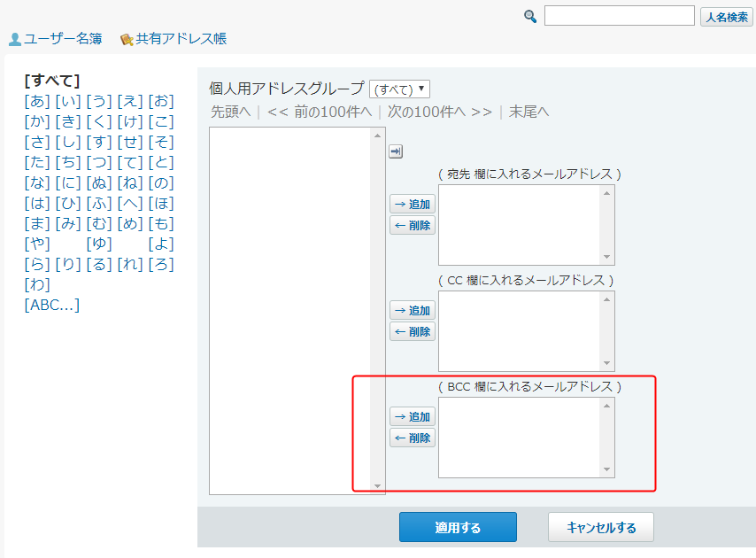
Task: Filter addresses by [ひ]
Action: pyautogui.click(x=68, y=203)
